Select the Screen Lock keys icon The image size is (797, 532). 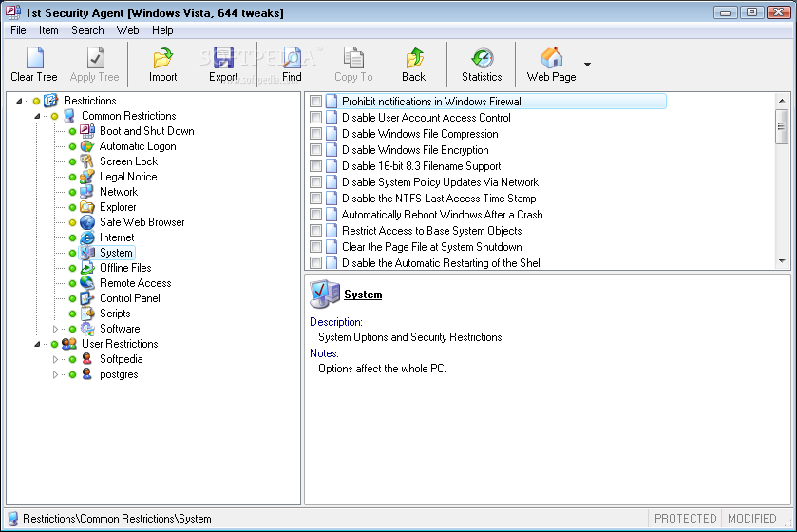87,161
